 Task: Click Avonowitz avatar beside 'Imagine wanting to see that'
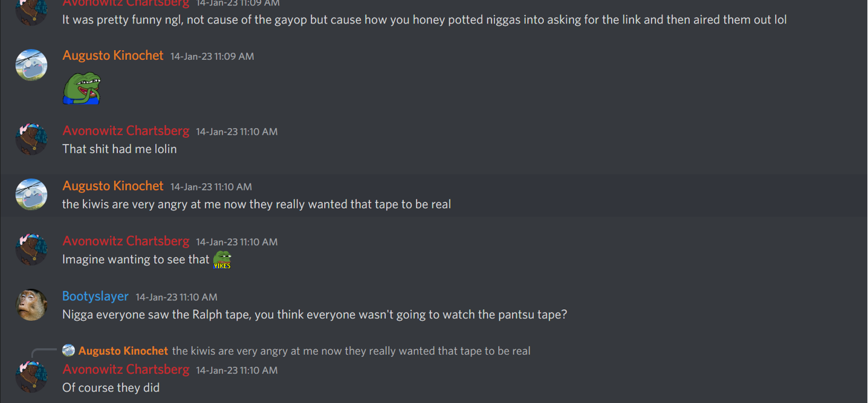[x=31, y=250]
